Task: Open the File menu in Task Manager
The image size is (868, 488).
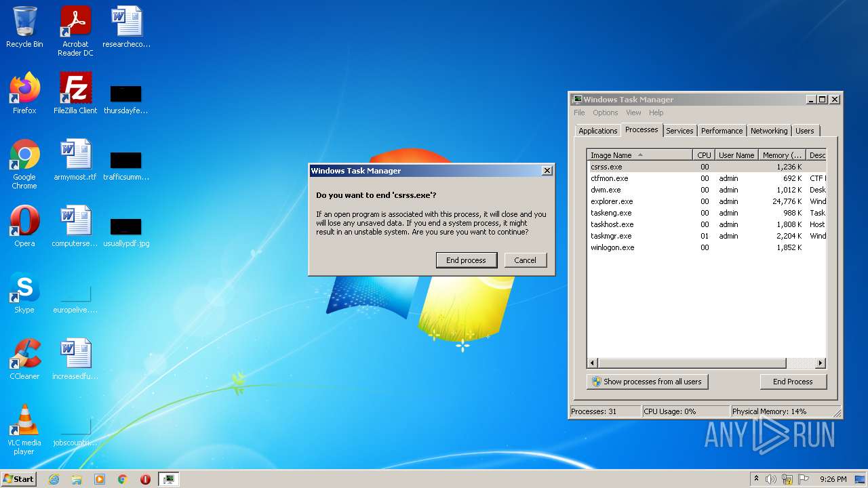Action: (579, 113)
